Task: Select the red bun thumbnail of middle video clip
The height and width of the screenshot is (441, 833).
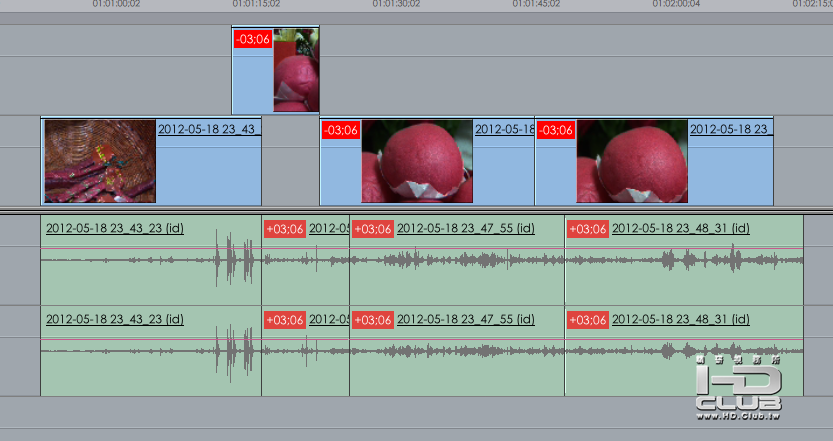Action: click(x=417, y=161)
